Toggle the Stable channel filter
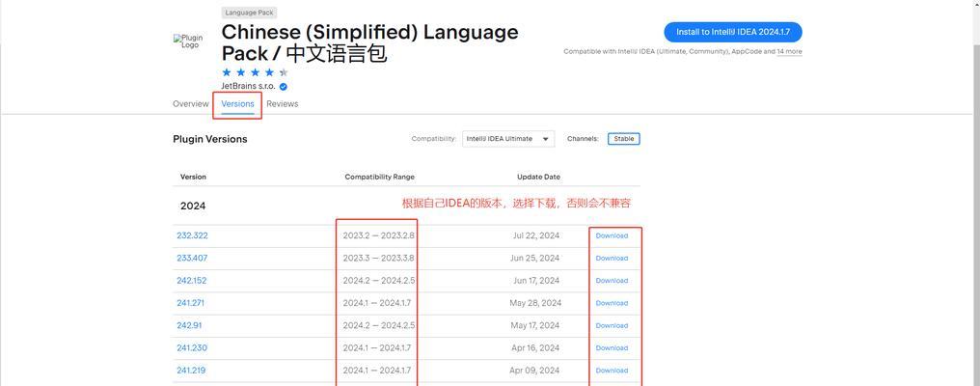The image size is (980, 386). (624, 139)
